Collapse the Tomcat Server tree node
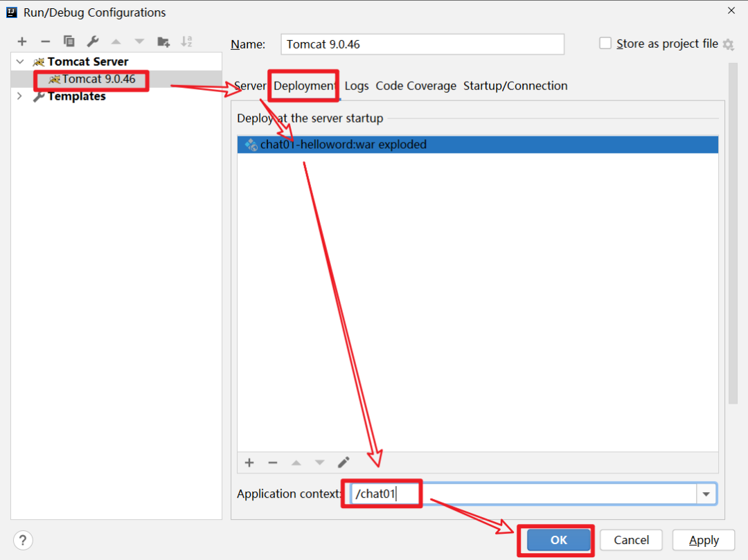 click(x=20, y=62)
